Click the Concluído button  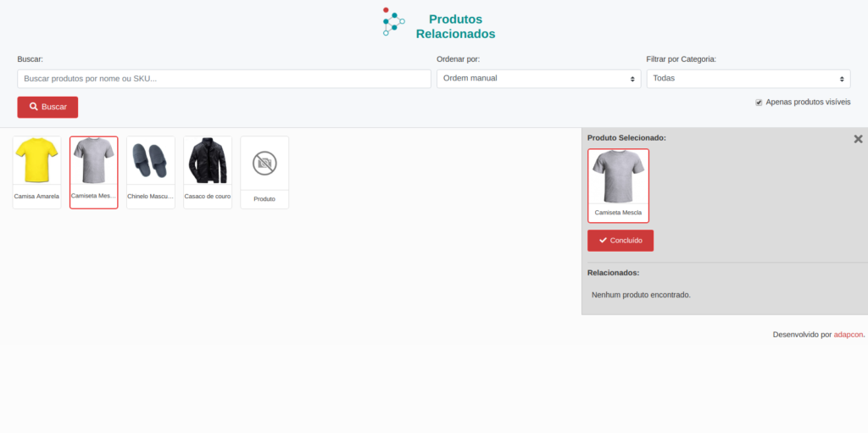pos(620,241)
